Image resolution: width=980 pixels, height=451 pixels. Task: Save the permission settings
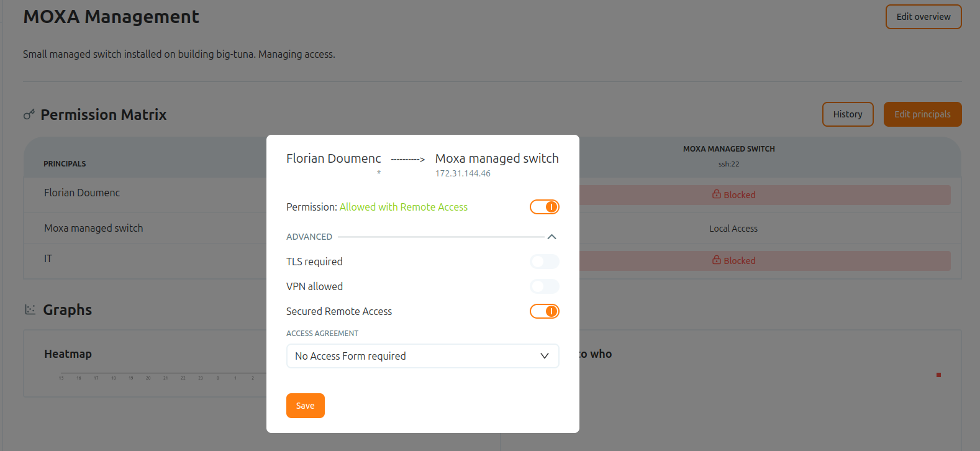(x=306, y=406)
